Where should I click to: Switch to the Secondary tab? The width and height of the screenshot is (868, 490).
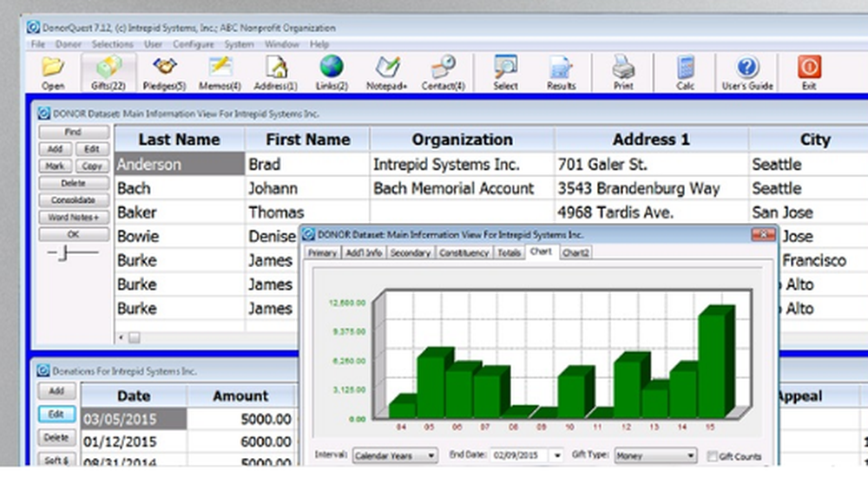[411, 252]
